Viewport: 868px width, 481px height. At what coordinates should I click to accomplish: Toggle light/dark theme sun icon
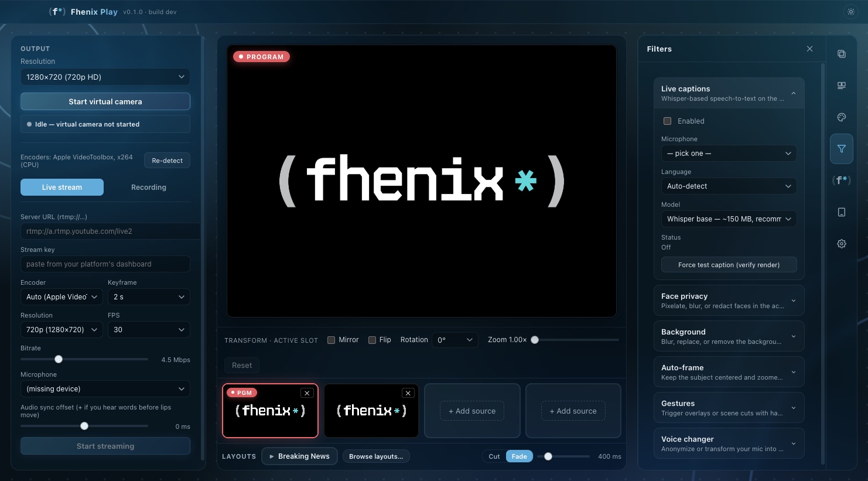(x=851, y=12)
